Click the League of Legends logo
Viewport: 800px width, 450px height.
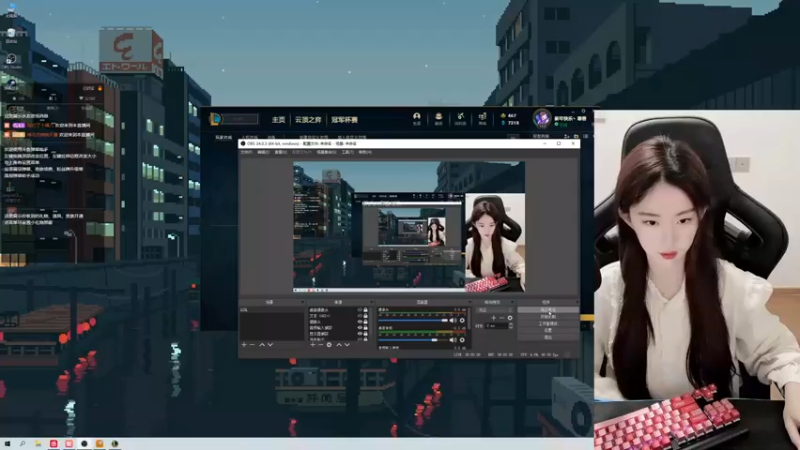tap(215, 119)
